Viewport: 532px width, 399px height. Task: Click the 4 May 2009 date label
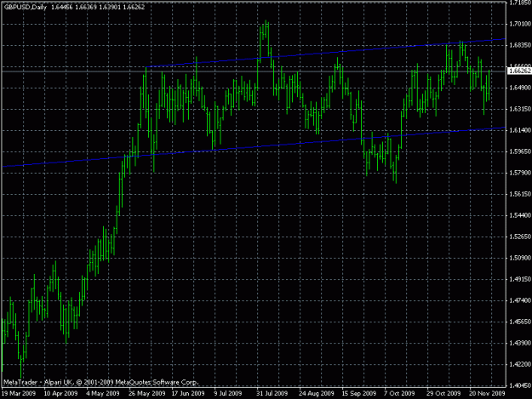[103, 394]
